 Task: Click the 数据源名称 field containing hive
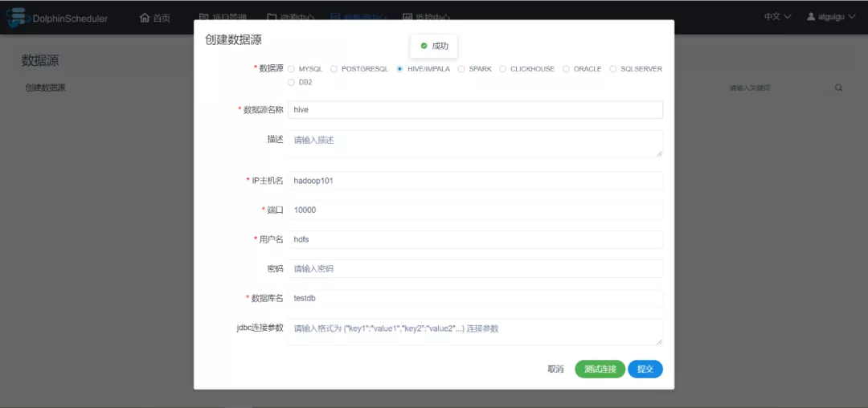(x=475, y=109)
